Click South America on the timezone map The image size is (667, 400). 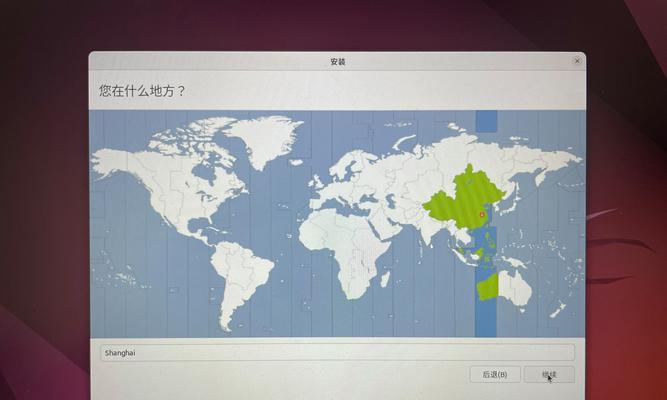point(240,281)
